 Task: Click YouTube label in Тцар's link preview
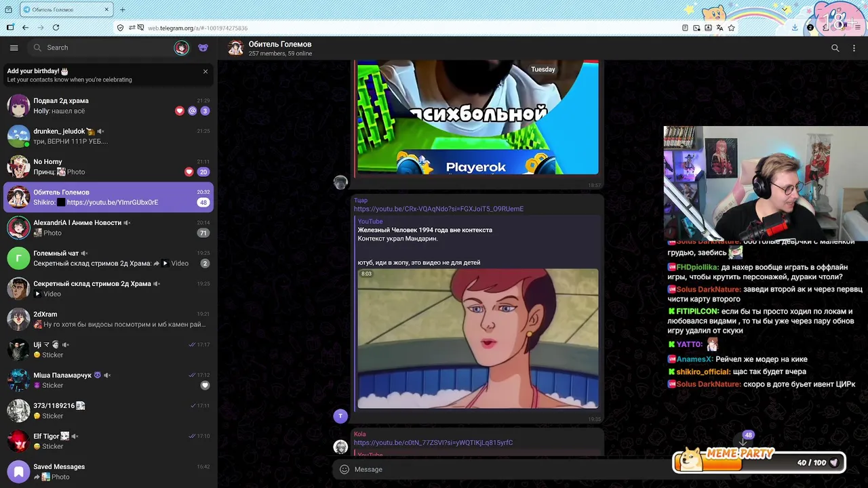[370, 222]
